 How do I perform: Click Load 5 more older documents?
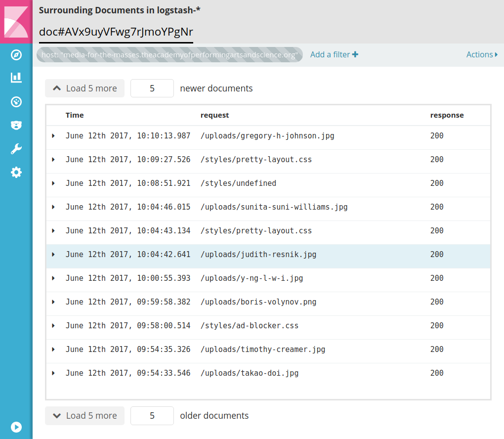tap(84, 415)
